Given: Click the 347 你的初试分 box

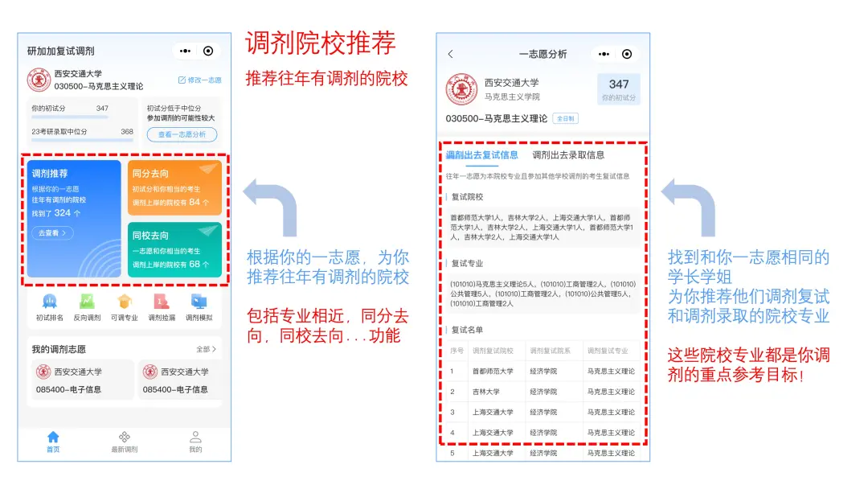Looking at the screenshot, I should (618, 89).
